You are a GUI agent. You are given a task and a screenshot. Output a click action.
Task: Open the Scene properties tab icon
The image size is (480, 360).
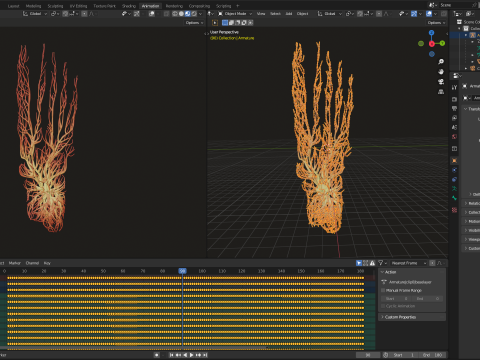click(x=454, y=127)
